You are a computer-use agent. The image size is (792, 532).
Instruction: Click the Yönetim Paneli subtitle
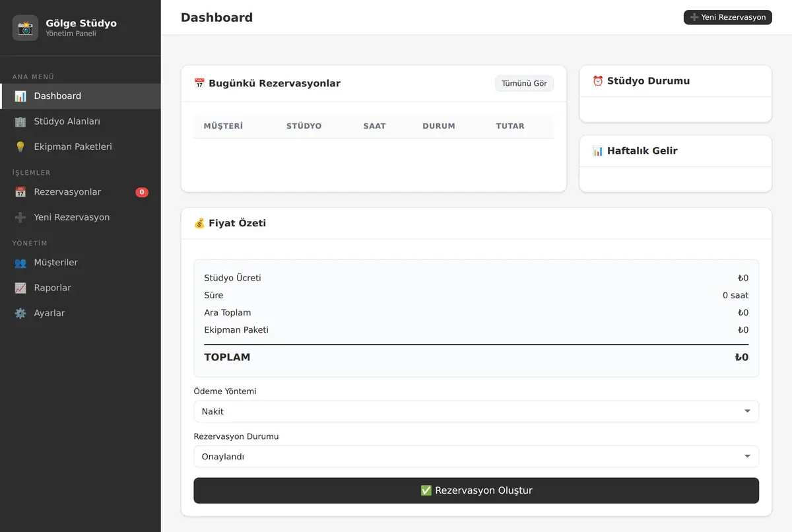[x=71, y=34]
